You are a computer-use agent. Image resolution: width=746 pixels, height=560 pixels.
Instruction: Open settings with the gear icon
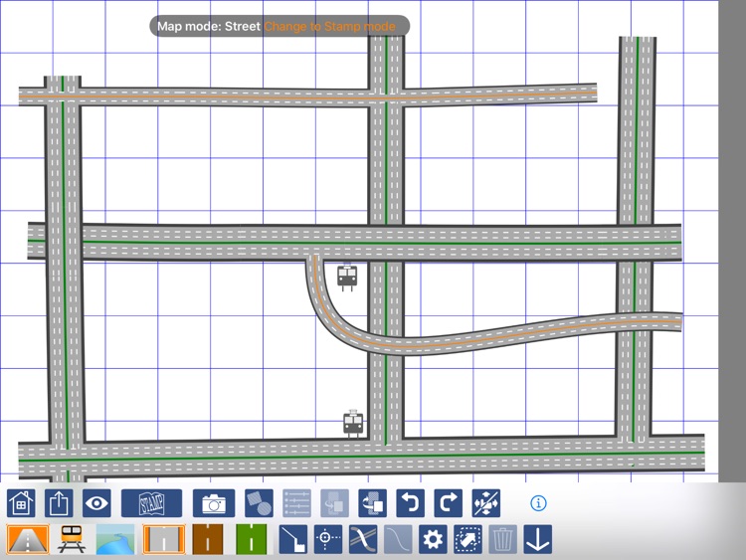(x=433, y=540)
